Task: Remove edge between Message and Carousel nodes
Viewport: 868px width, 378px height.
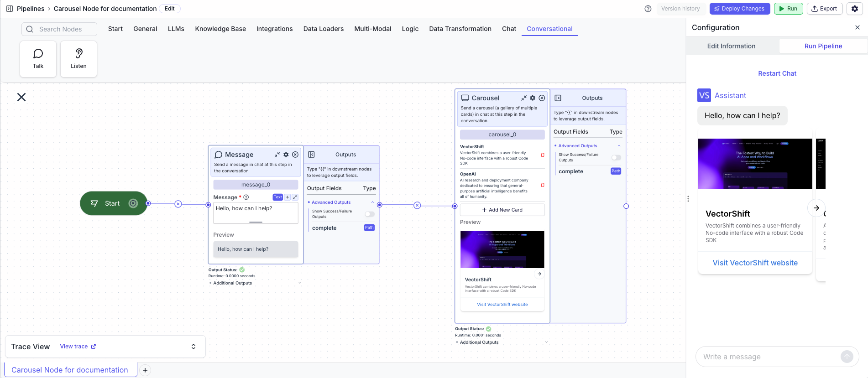Action: [x=417, y=205]
